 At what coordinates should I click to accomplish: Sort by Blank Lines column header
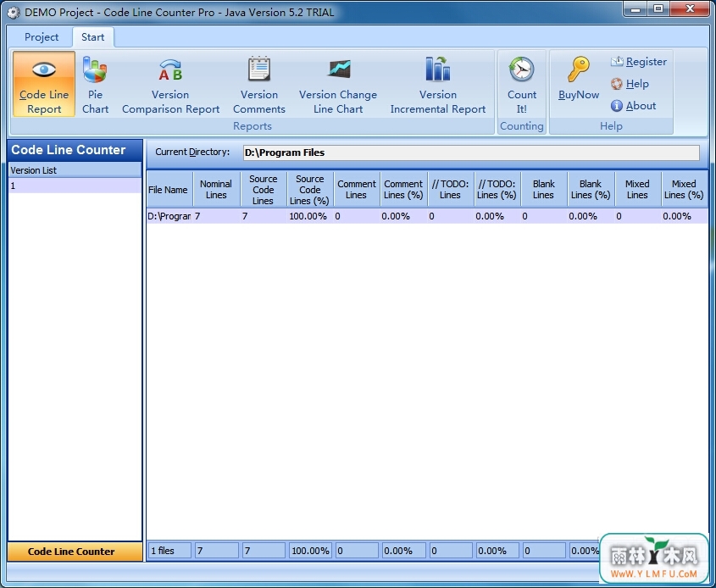pos(544,190)
